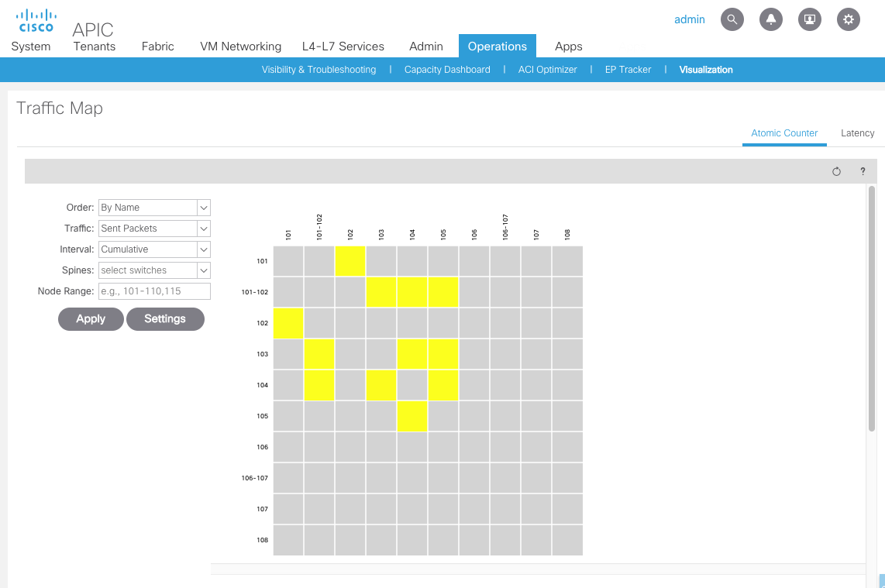Open the Tenants menu
This screenshot has height=588, width=885.
(x=95, y=46)
